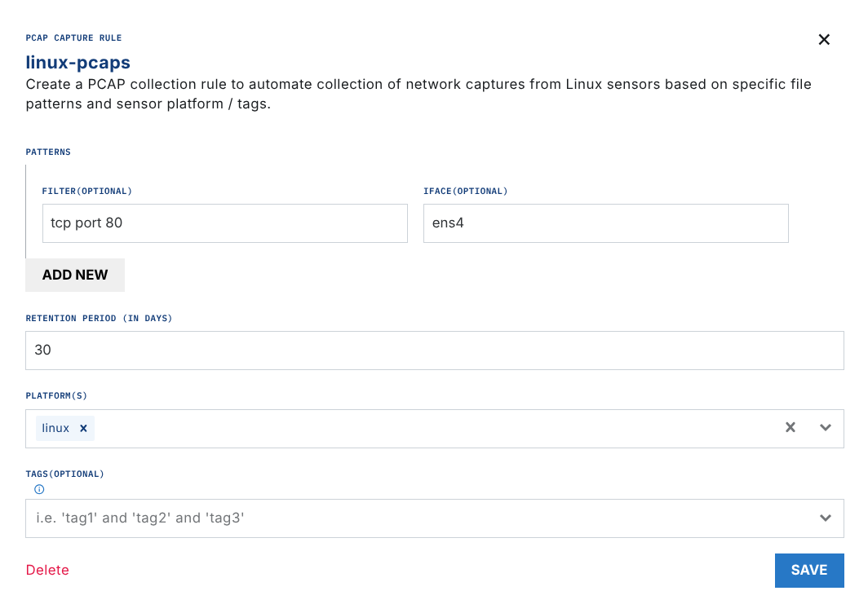This screenshot has height=613, width=868.
Task: Click the red Delete link
Action: [47, 570]
